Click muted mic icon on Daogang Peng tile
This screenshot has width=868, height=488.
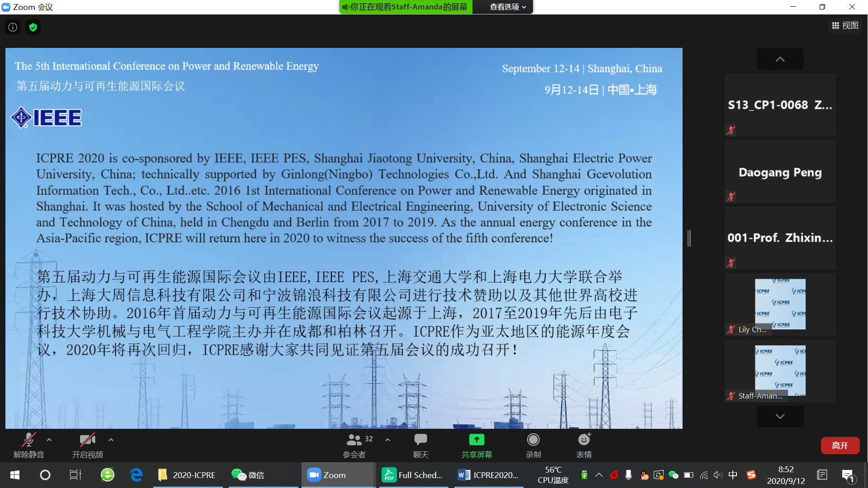click(x=731, y=197)
